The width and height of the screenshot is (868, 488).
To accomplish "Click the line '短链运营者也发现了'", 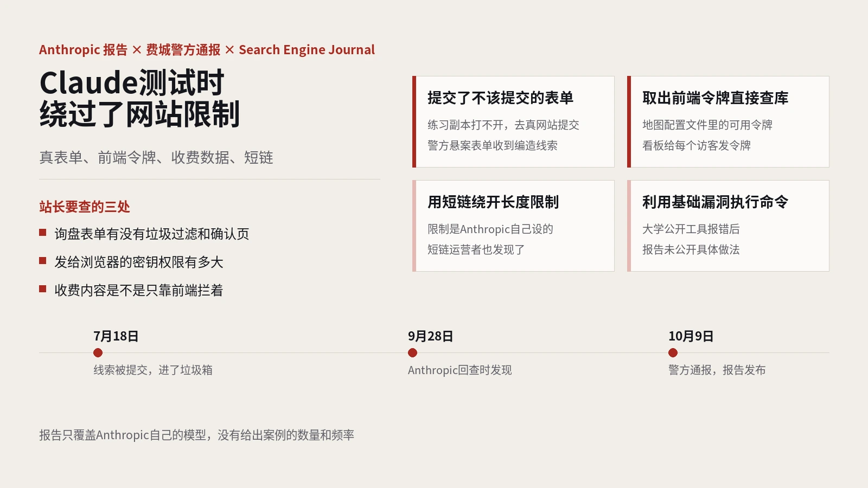I will (x=476, y=249).
